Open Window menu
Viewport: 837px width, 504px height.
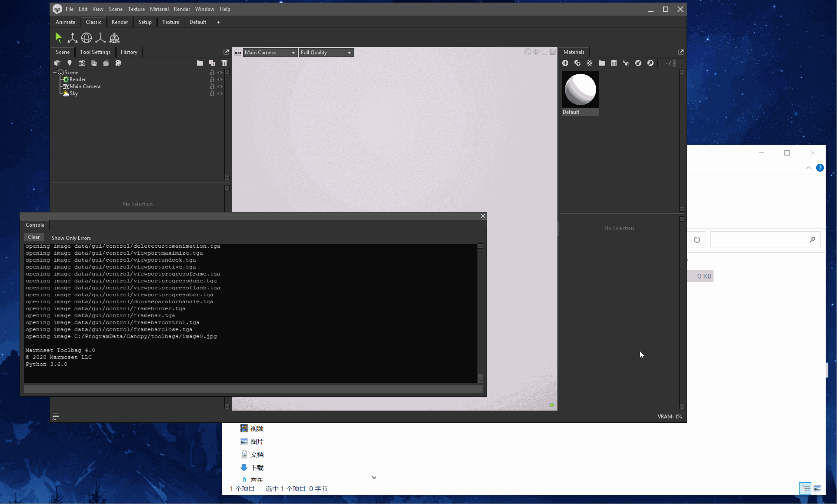click(x=204, y=9)
